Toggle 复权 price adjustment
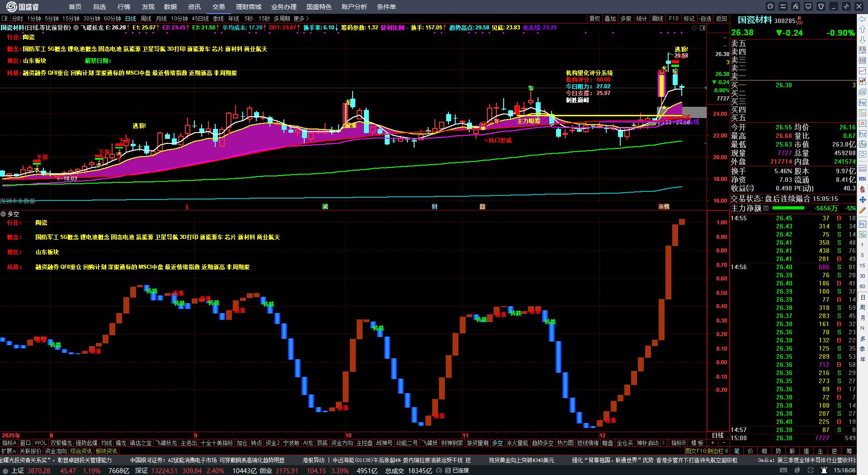 pos(595,19)
